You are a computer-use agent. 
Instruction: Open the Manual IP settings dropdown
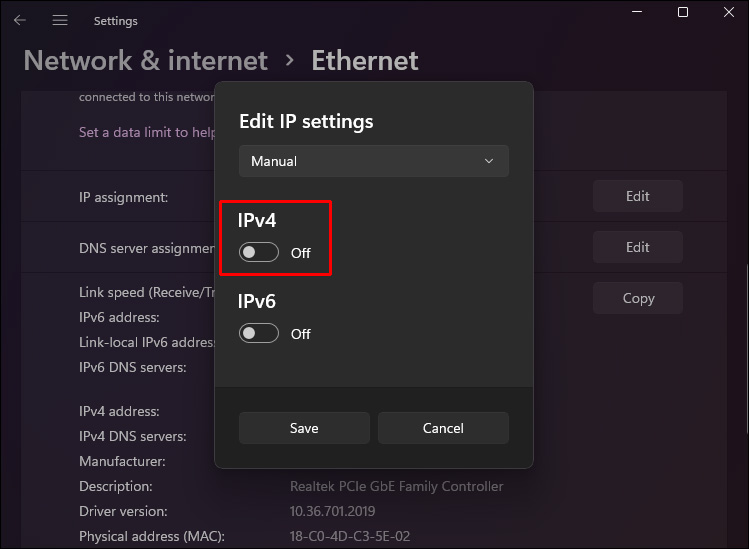pos(373,161)
